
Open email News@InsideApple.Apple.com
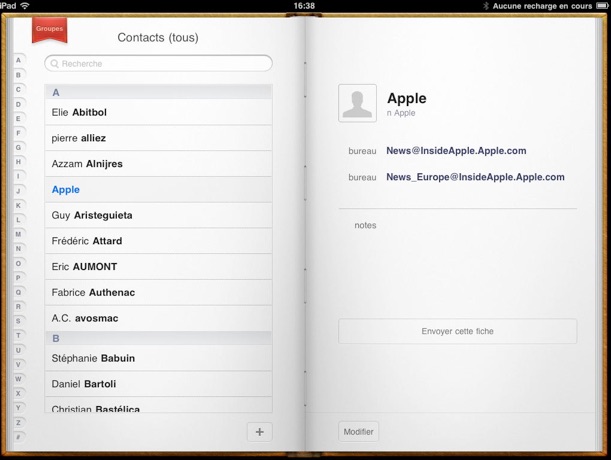coord(456,151)
